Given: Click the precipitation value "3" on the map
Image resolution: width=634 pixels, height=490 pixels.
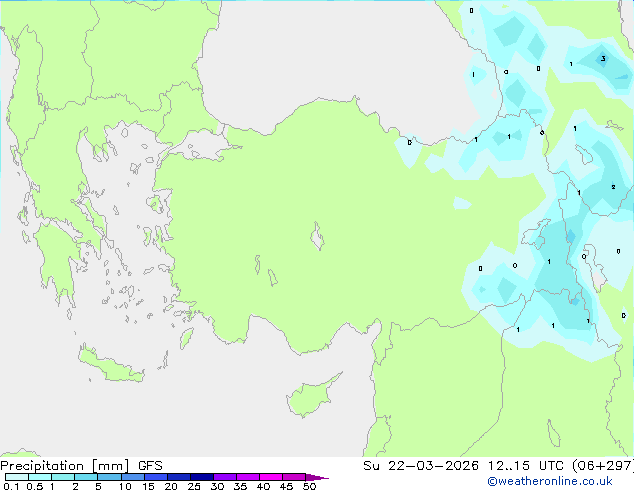Looking at the screenshot, I should tap(603, 59).
